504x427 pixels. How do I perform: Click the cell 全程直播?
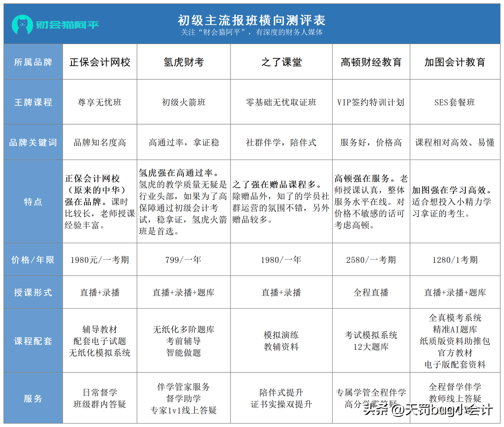(x=371, y=293)
